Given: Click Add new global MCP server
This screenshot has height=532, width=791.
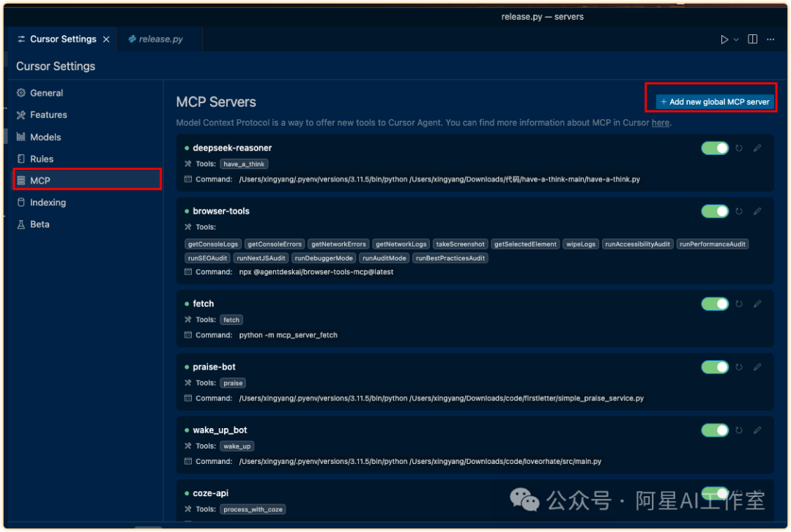Looking at the screenshot, I should click(714, 102).
